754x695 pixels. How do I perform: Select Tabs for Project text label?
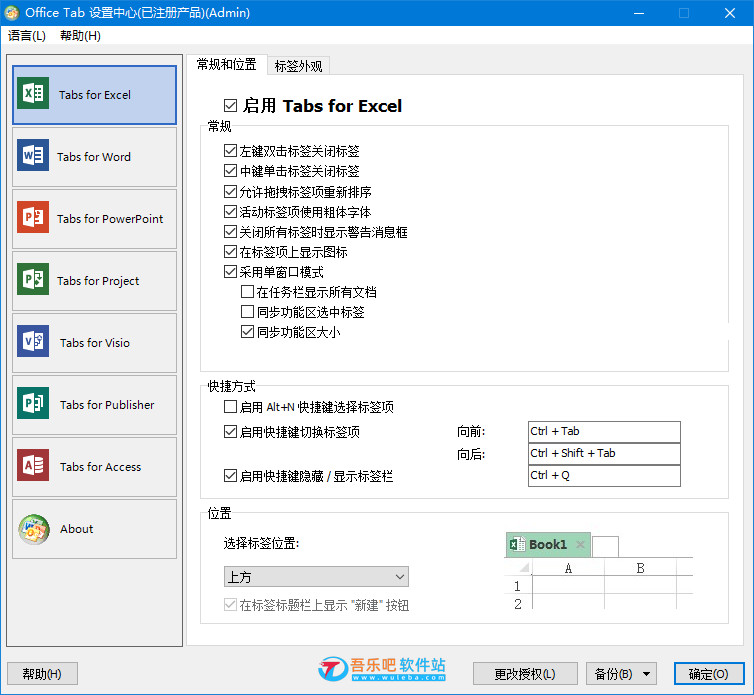pyautogui.click(x=98, y=281)
